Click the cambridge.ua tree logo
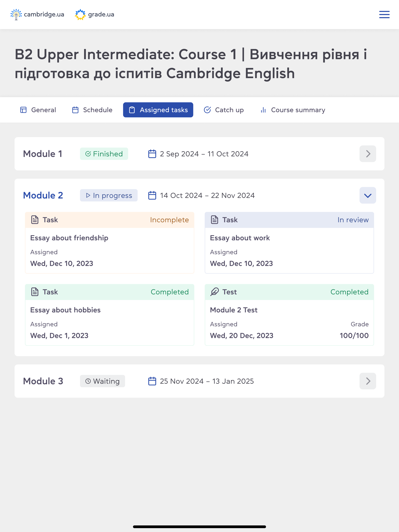This screenshot has width=399, height=532. (16, 14)
